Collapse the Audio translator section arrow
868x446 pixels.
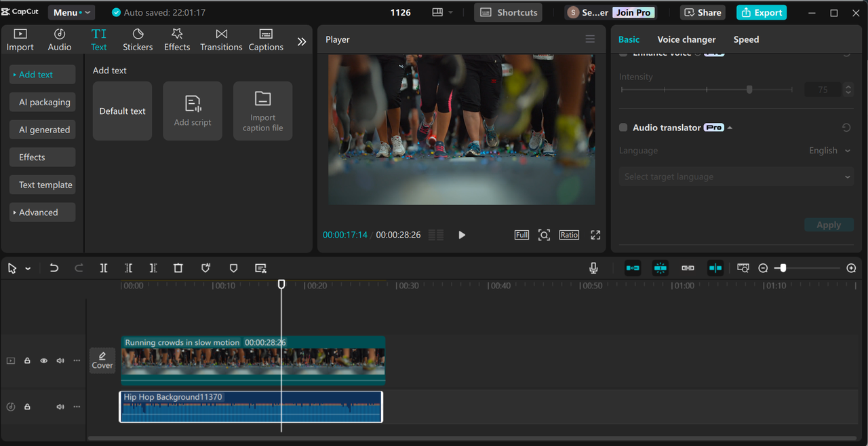tap(730, 128)
